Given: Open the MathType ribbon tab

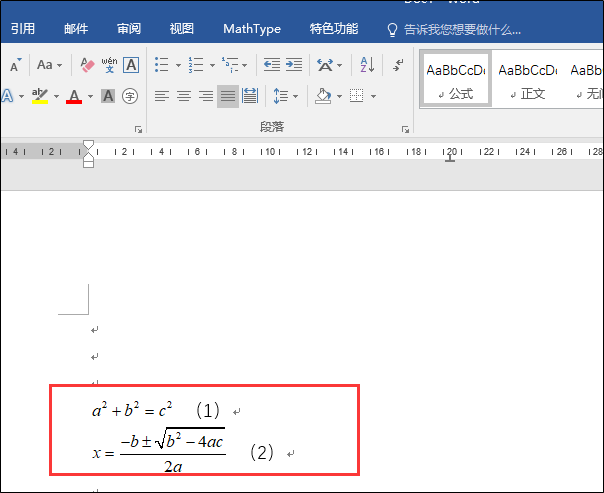Looking at the screenshot, I should coord(252,29).
